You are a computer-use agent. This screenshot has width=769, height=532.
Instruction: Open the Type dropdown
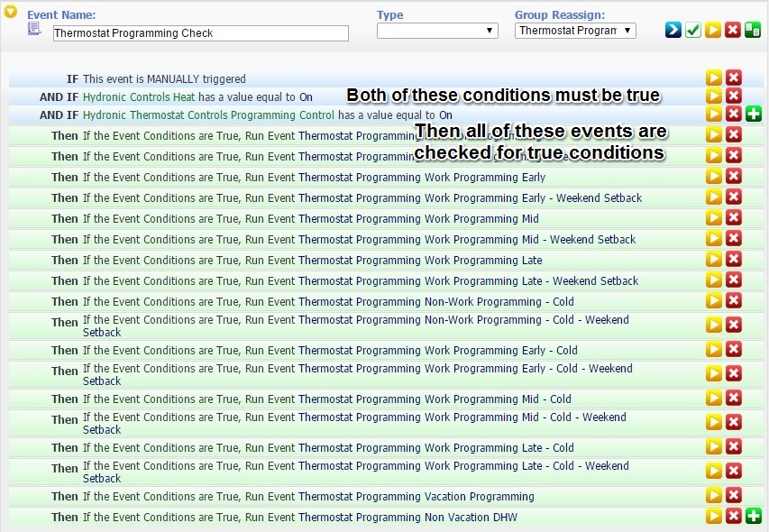pos(437,31)
